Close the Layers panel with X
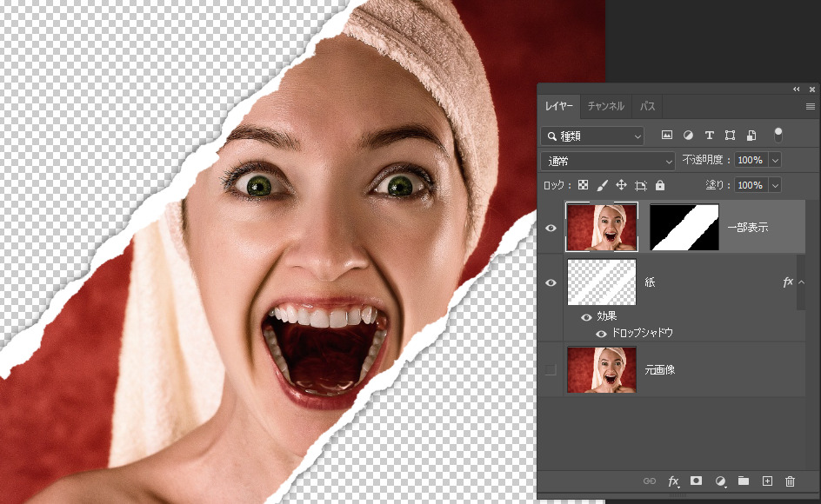This screenshot has width=821, height=504. click(x=812, y=90)
